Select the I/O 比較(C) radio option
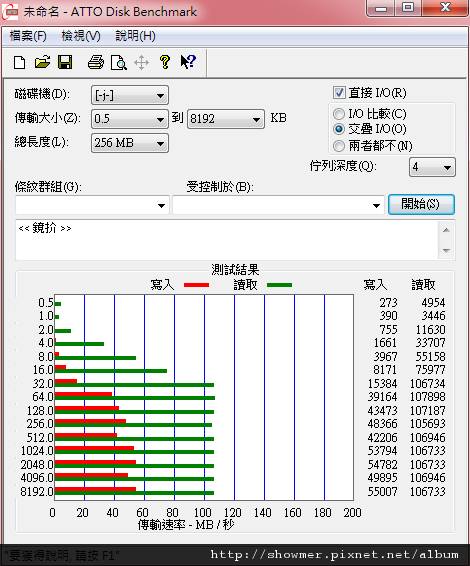This screenshot has height=566, width=470. pyautogui.click(x=339, y=114)
